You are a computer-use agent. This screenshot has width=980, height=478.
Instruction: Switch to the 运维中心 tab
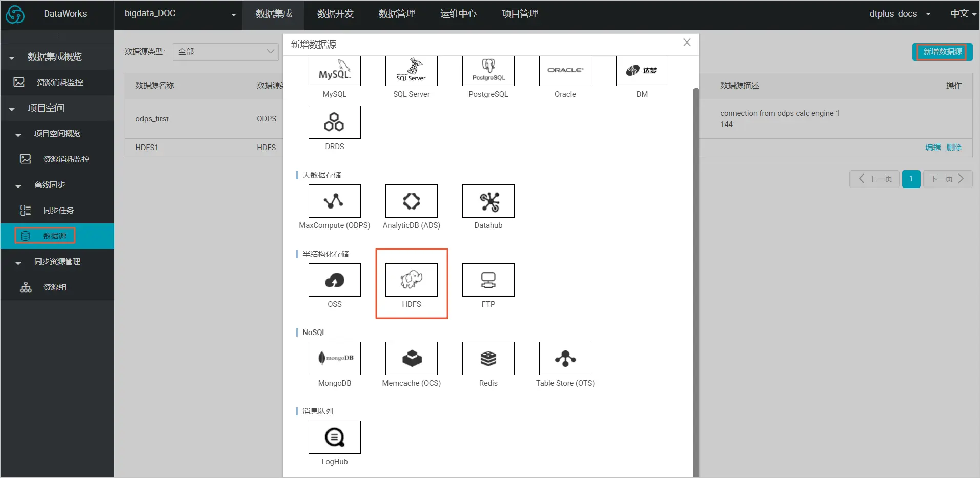click(x=458, y=14)
